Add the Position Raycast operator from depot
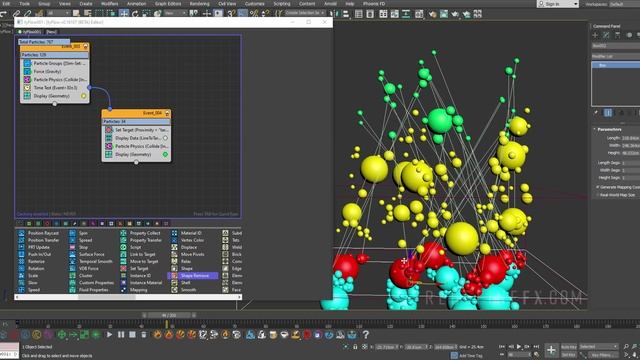Viewport: 640px width, 360px height. tap(39, 233)
